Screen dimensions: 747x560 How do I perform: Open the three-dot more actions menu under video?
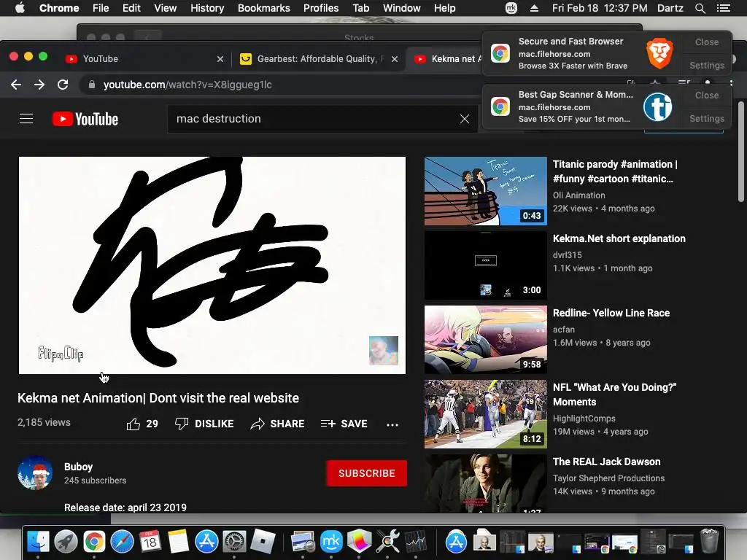pyautogui.click(x=392, y=424)
